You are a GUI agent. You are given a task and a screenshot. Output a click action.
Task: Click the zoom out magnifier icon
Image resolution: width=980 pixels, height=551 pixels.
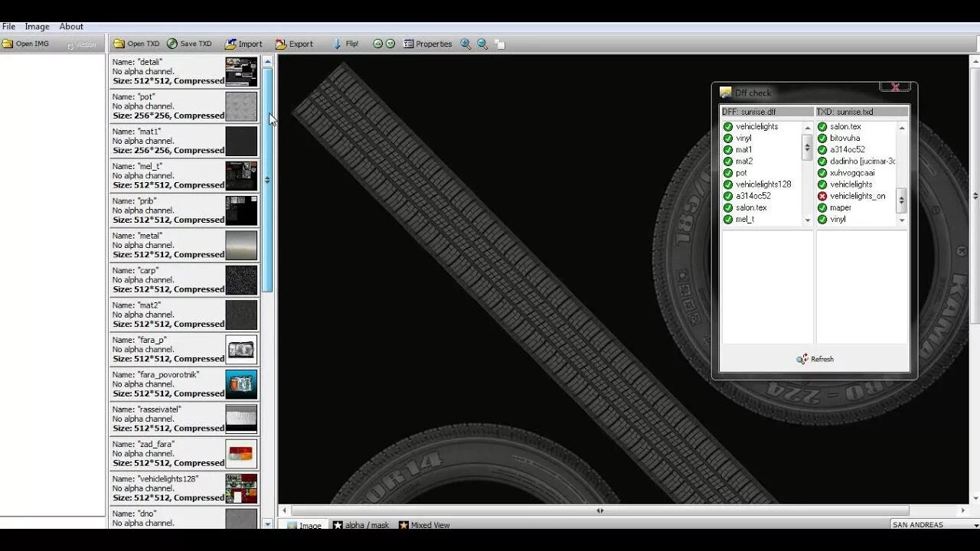(482, 44)
